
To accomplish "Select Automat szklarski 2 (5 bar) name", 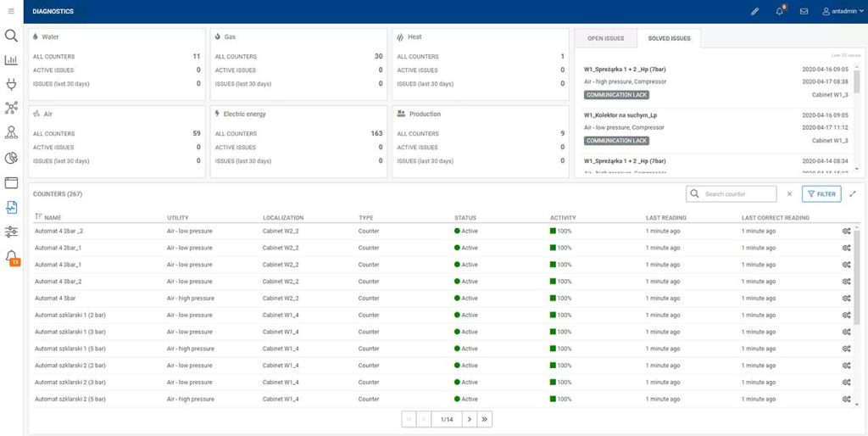I will pyautogui.click(x=70, y=399).
